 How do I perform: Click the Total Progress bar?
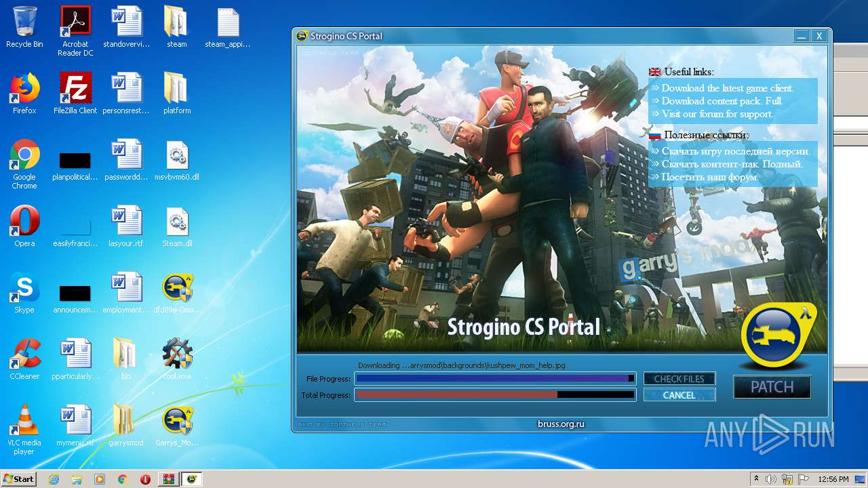click(495, 395)
